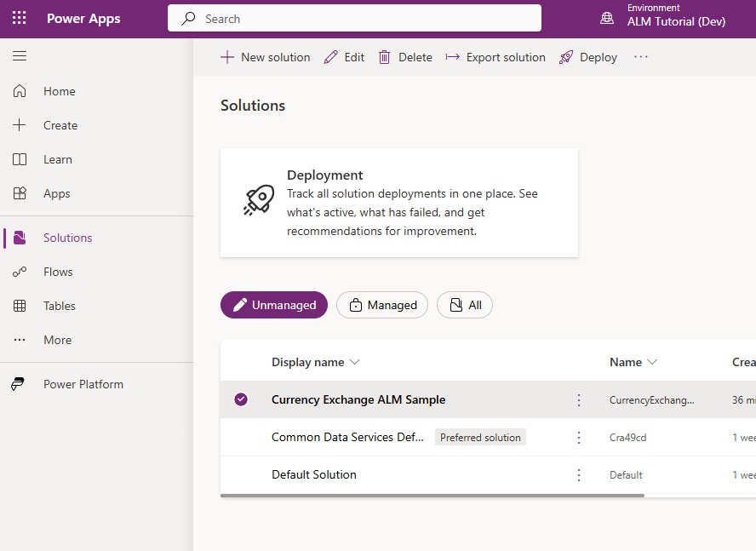This screenshot has height=551, width=756.
Task: Collapse the left navigation hamburger menu
Action: tap(20, 56)
